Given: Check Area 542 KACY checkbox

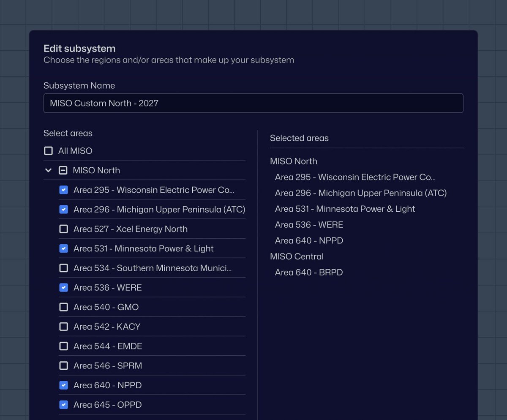Looking at the screenshot, I should click(63, 327).
